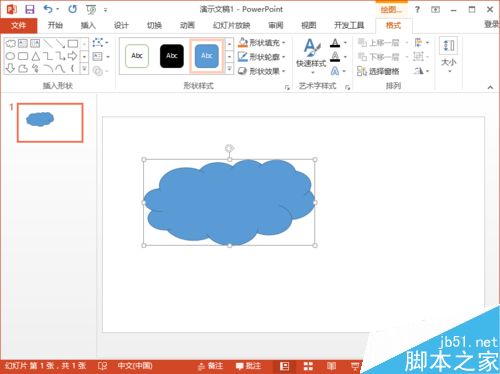Choose the down block arrow shape
The image size is (500, 374).
point(10,69)
